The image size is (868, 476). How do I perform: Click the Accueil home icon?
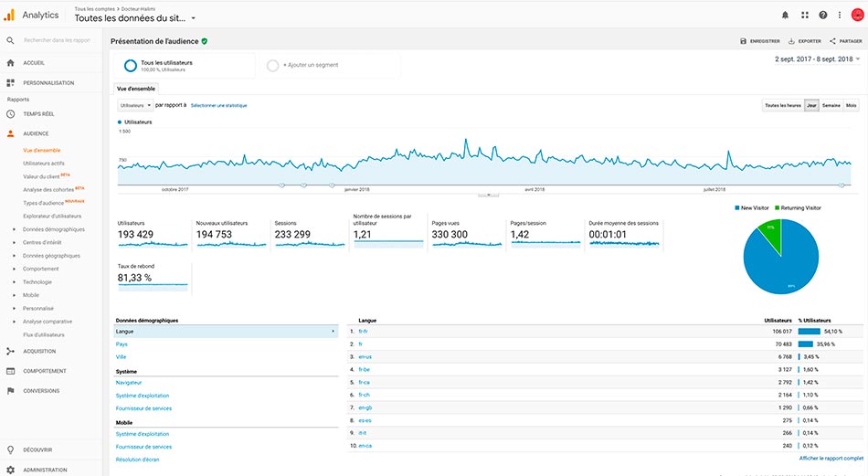coord(11,63)
